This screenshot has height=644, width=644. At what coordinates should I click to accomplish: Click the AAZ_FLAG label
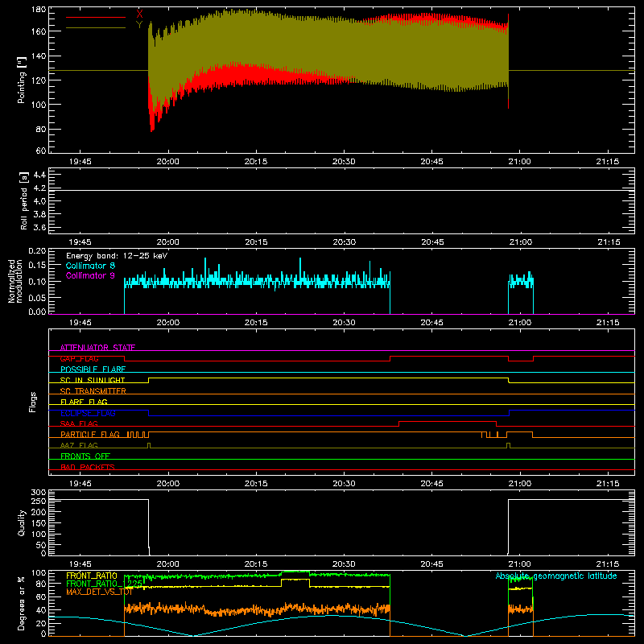point(79,445)
